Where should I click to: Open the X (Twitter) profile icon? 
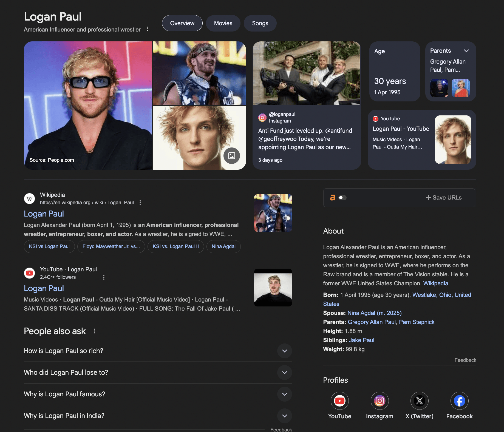pyautogui.click(x=420, y=401)
